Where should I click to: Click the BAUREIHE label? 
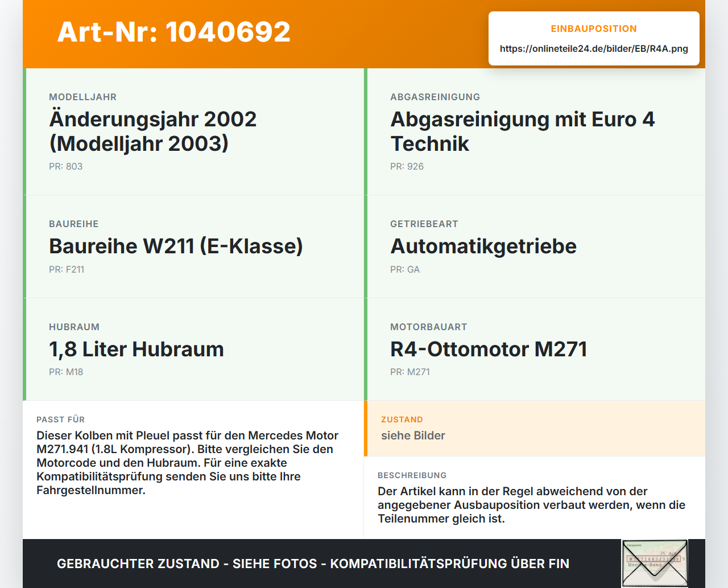point(74,224)
